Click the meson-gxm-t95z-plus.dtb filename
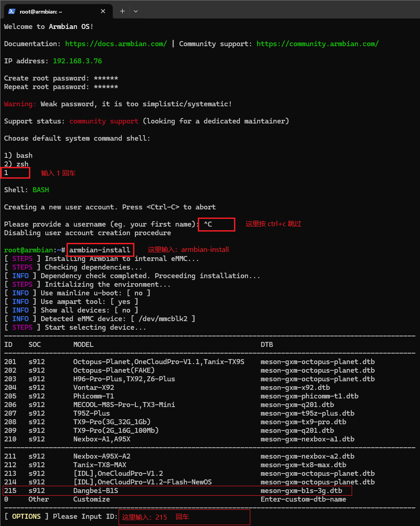Screen dimensions: 420x526 (307, 413)
